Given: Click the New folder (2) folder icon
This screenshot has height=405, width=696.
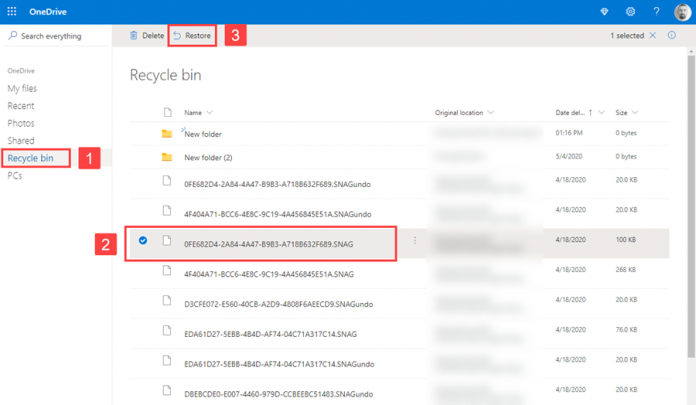Looking at the screenshot, I should coord(167,157).
